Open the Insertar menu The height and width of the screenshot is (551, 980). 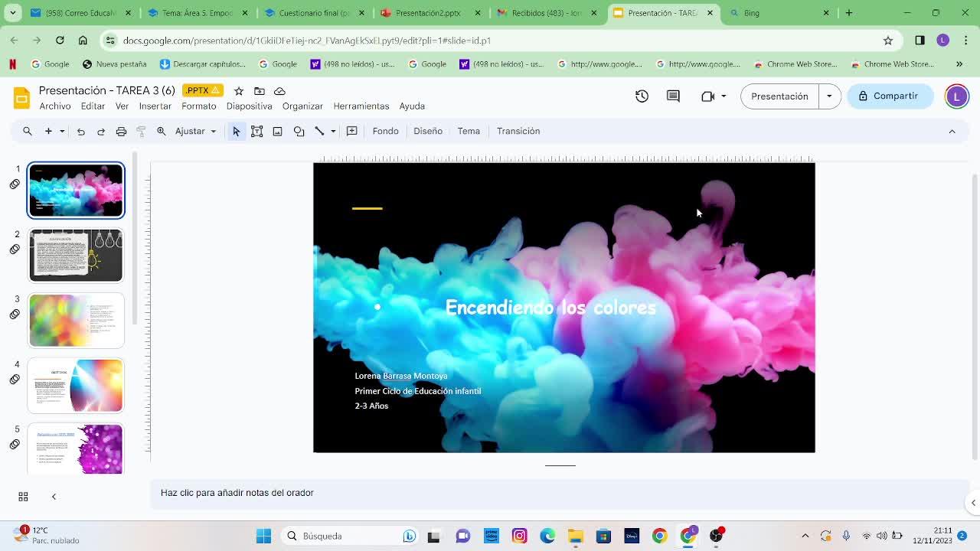155,106
